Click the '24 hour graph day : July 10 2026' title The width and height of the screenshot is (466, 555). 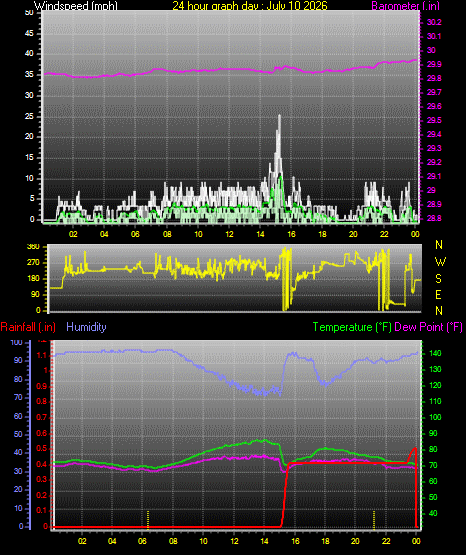(x=250, y=6)
